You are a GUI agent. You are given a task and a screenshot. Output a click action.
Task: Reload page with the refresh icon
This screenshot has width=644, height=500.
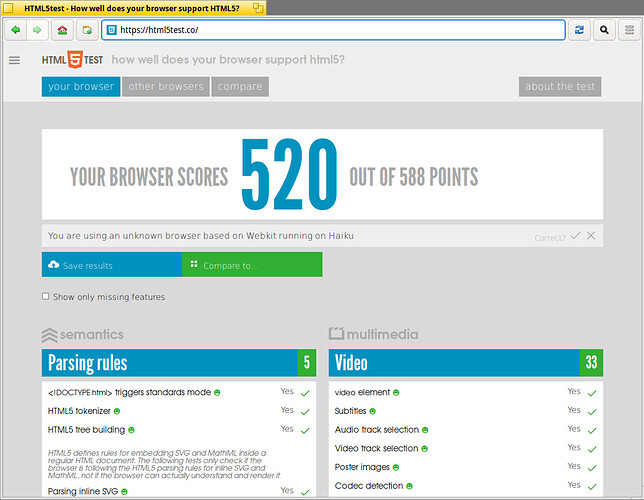pos(579,30)
